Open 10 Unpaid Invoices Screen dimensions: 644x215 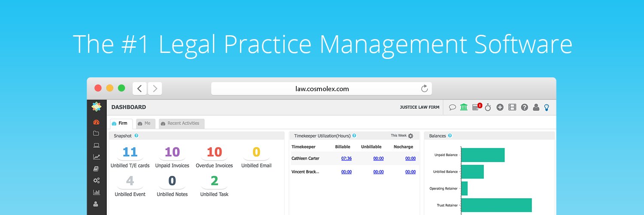172,157
